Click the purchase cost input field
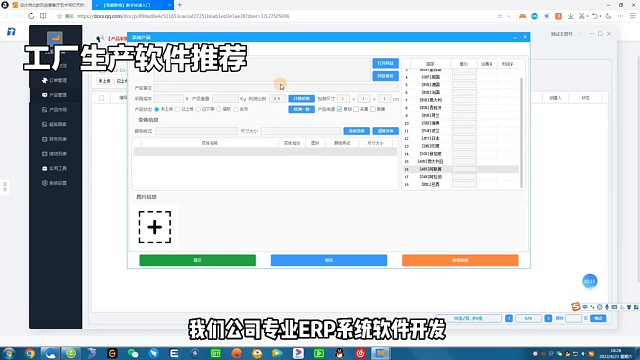 [x=169, y=99]
